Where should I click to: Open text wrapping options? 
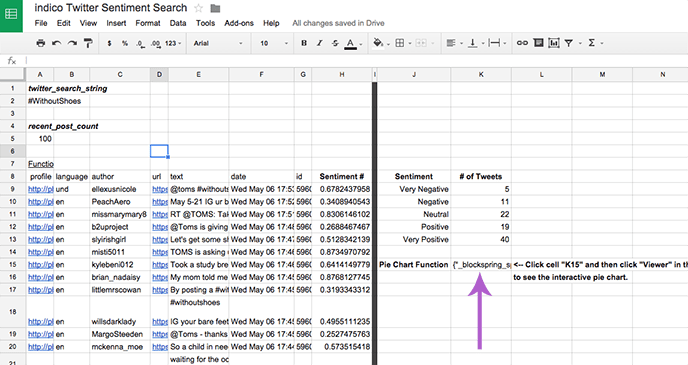(494, 43)
